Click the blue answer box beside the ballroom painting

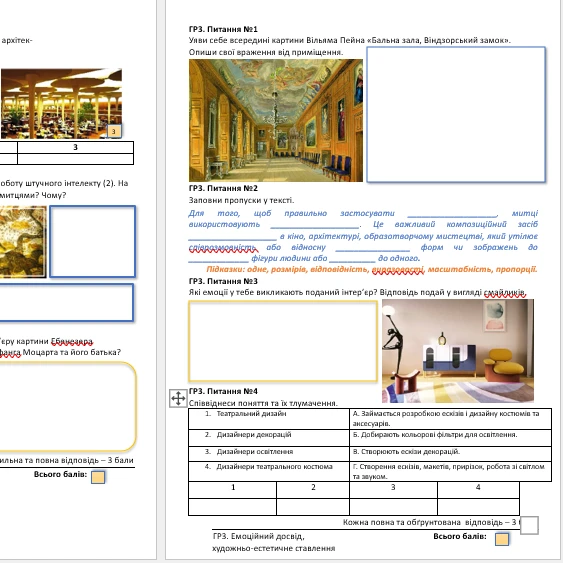coord(456,115)
